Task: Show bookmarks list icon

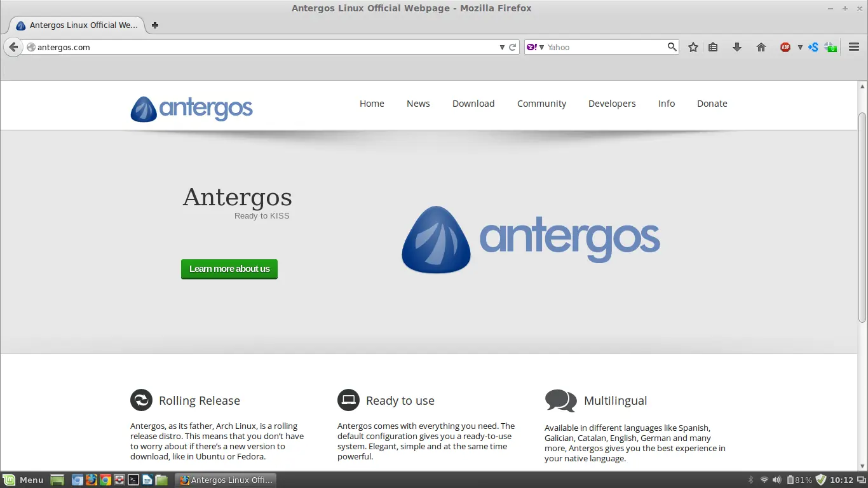Action: (713, 47)
